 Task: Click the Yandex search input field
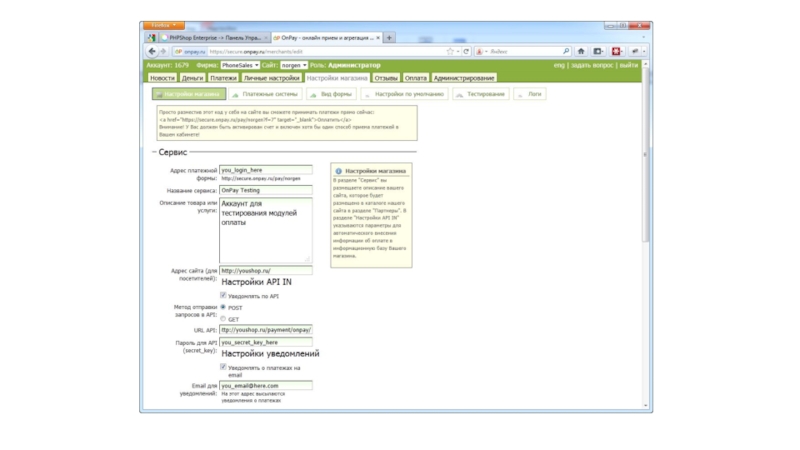526,52
